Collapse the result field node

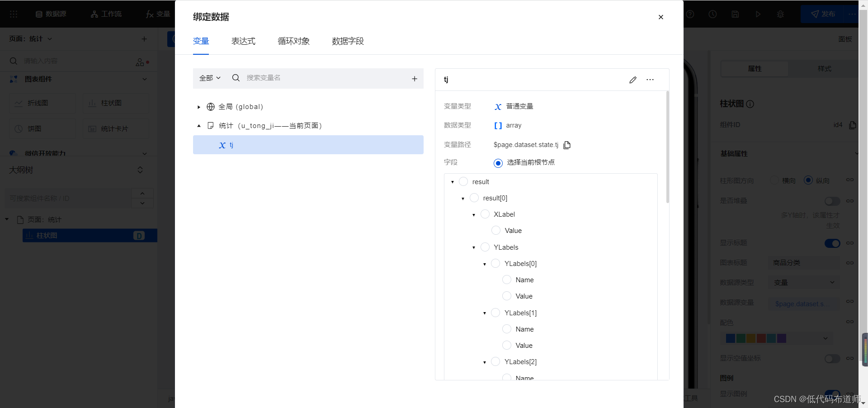click(x=453, y=182)
